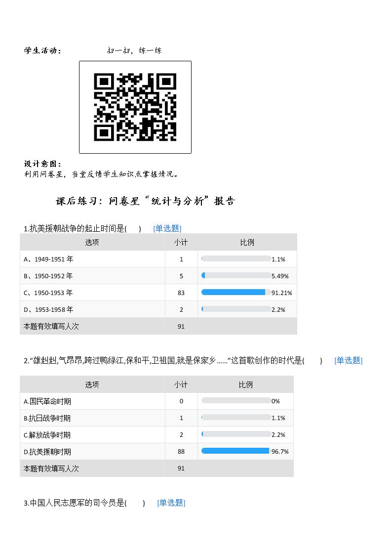Click the 比例 header in the second table

coord(246,385)
